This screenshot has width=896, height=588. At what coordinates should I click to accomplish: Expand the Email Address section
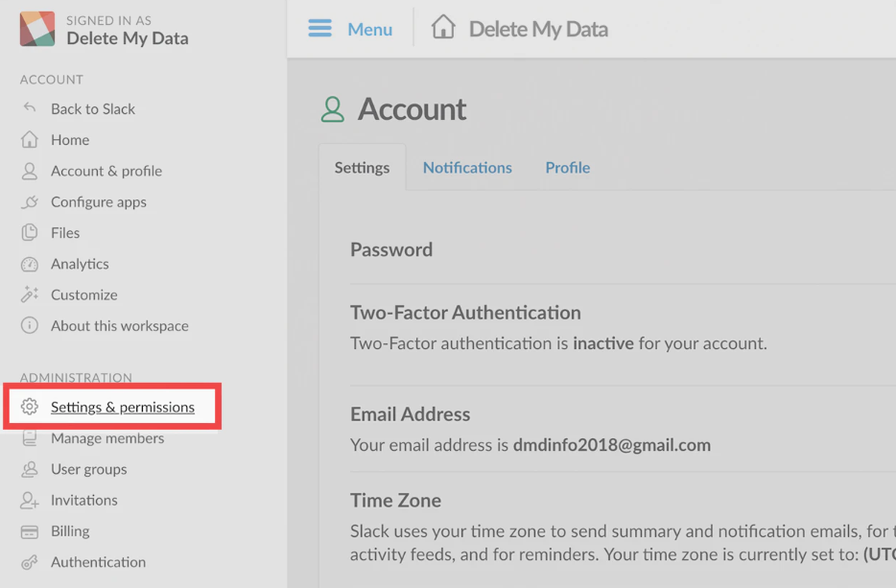click(411, 414)
